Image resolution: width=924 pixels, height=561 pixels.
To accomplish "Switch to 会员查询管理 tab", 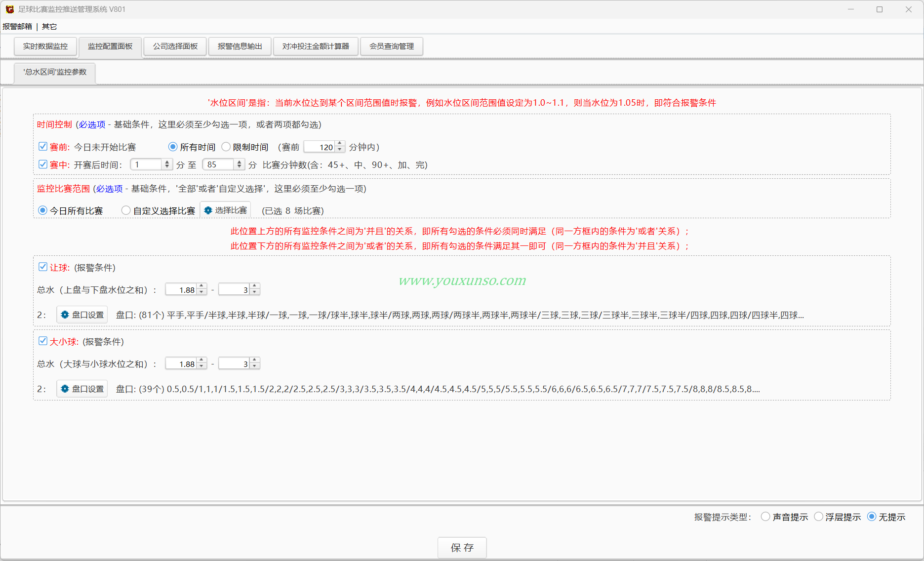I will click(x=392, y=46).
